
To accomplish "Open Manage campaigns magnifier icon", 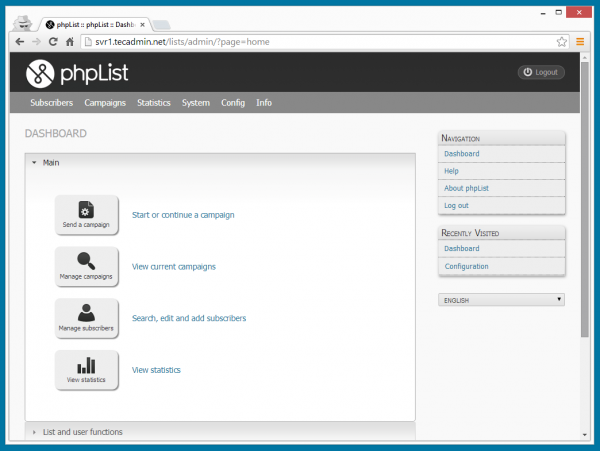I will [x=86, y=266].
